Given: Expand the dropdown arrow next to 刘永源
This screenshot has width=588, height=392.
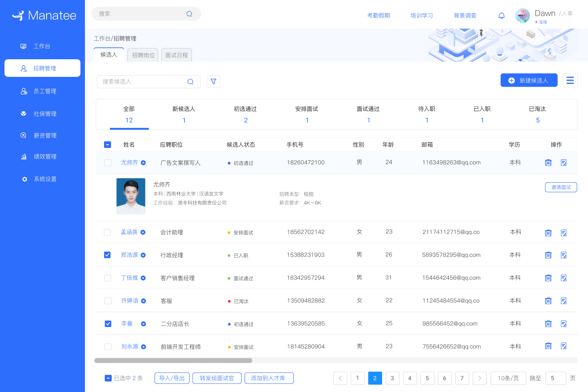Looking at the screenshot, I should coord(143,346).
